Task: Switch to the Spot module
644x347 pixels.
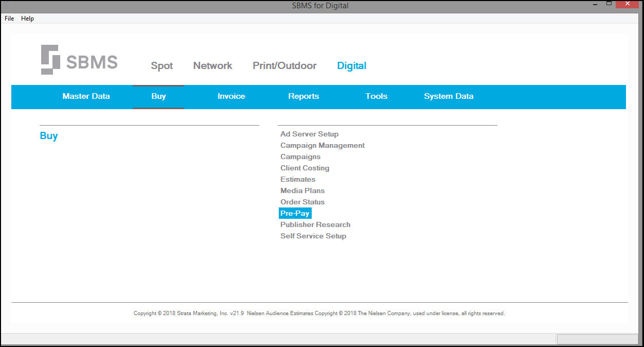Action: [162, 66]
